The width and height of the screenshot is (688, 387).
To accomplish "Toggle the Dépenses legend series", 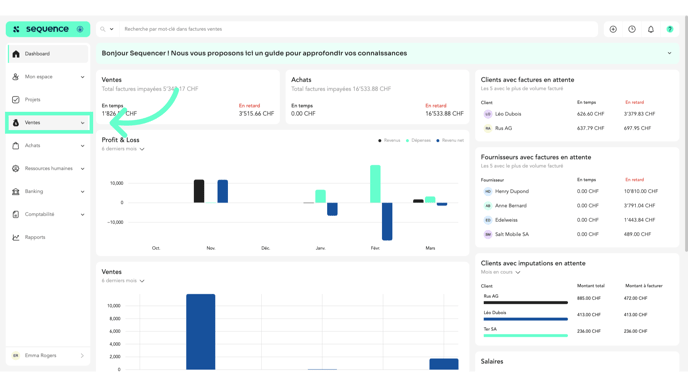I will [x=418, y=140].
